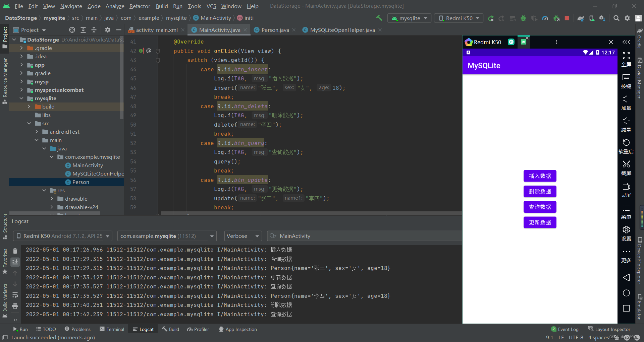Open the Redmi K50 device dropdown in toolbar
Image resolution: width=644 pixels, height=342 pixels.
pyautogui.click(x=459, y=18)
